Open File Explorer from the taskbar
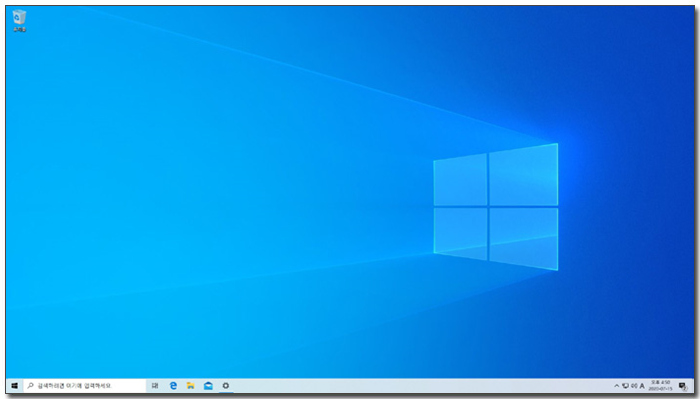The image size is (700, 399). coord(191,386)
